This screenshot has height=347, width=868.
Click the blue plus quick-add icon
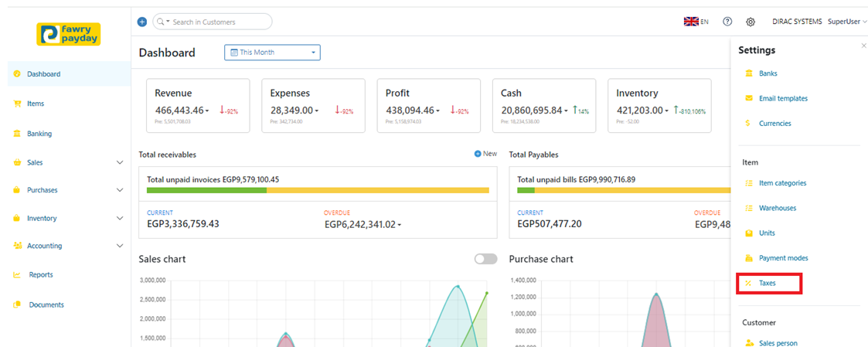point(142,22)
